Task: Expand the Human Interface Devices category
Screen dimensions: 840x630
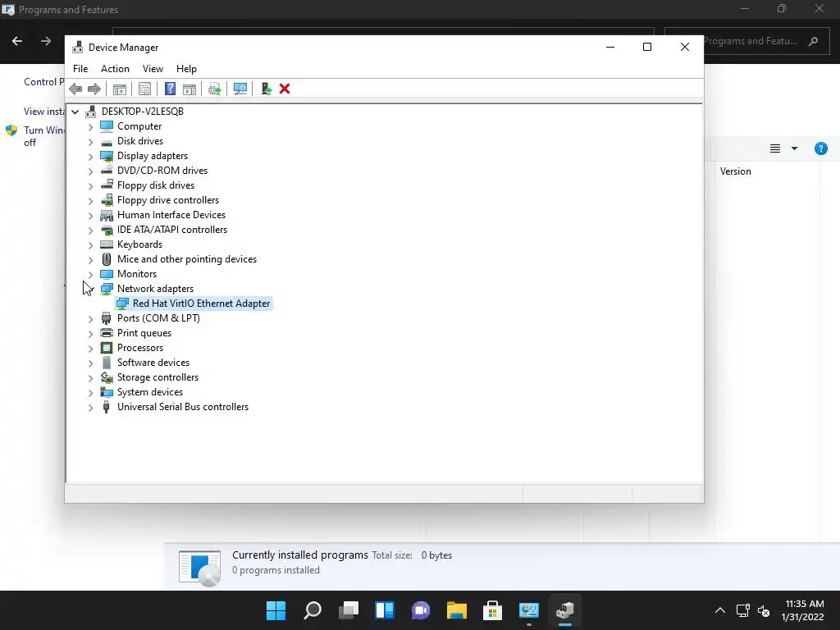Action: [90, 216]
